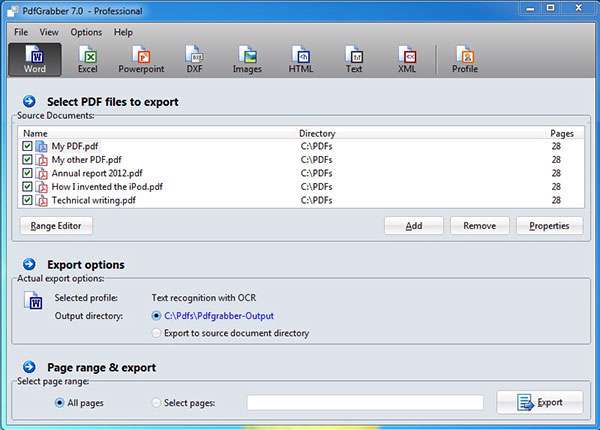Uncheck the My PDF.pdf checkbox
Image resolution: width=600 pixels, height=430 pixels.
pos(26,146)
